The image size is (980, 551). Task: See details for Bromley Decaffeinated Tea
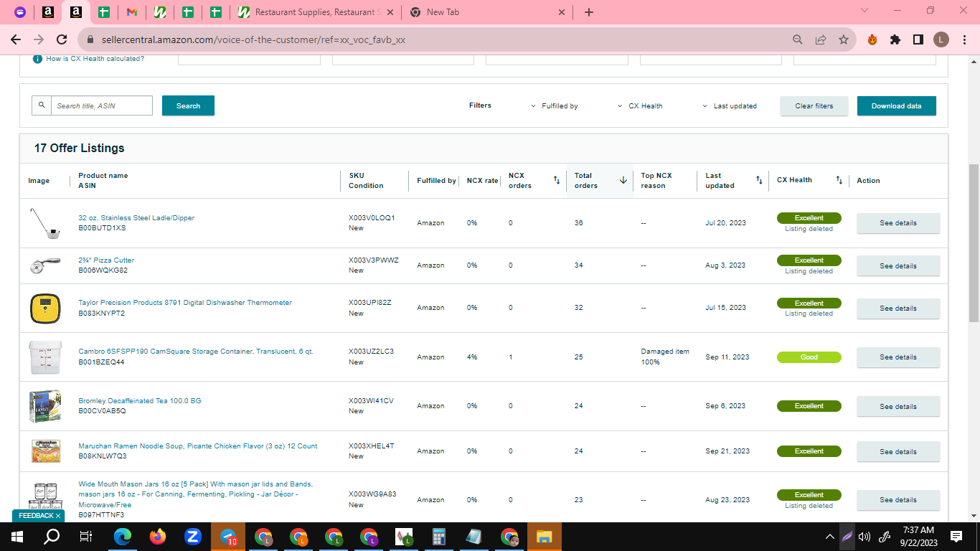click(898, 406)
